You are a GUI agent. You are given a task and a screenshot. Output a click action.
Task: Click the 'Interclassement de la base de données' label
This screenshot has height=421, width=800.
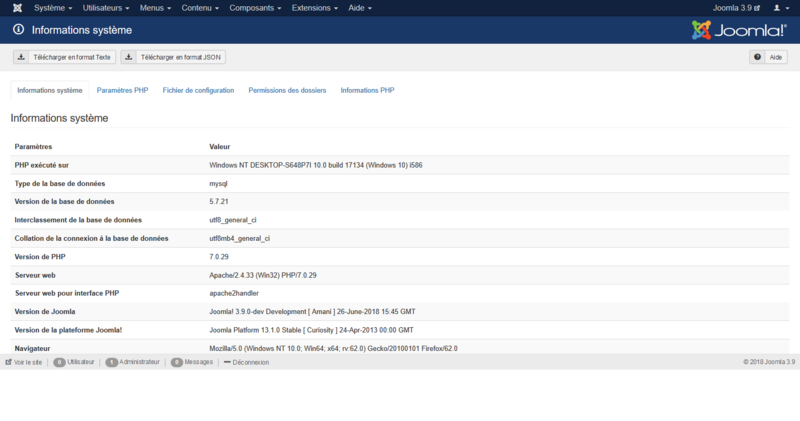pos(78,220)
